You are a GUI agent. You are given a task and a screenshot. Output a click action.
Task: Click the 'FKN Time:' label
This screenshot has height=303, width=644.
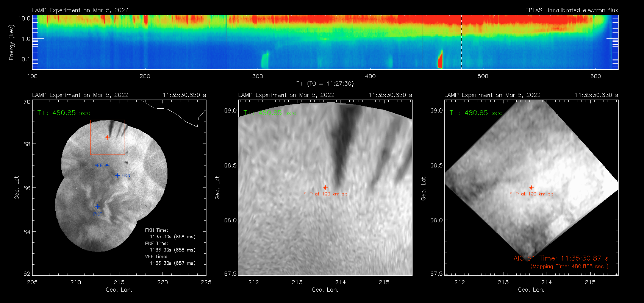(156, 230)
